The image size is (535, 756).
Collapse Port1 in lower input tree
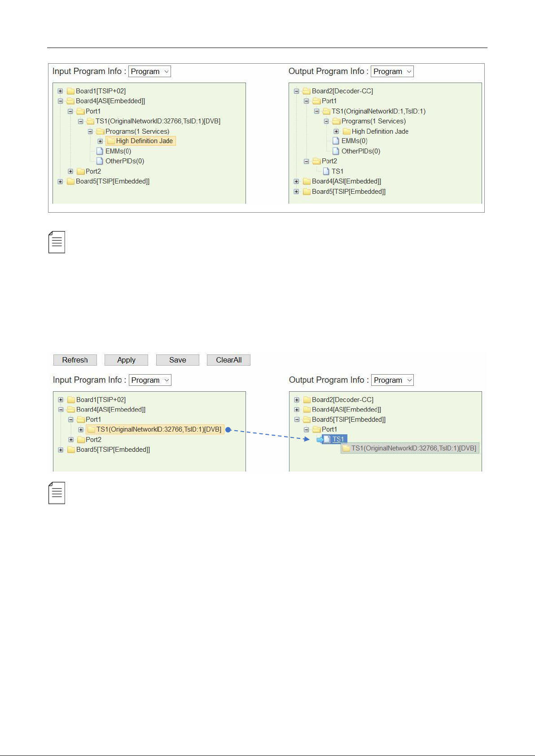tap(70, 420)
